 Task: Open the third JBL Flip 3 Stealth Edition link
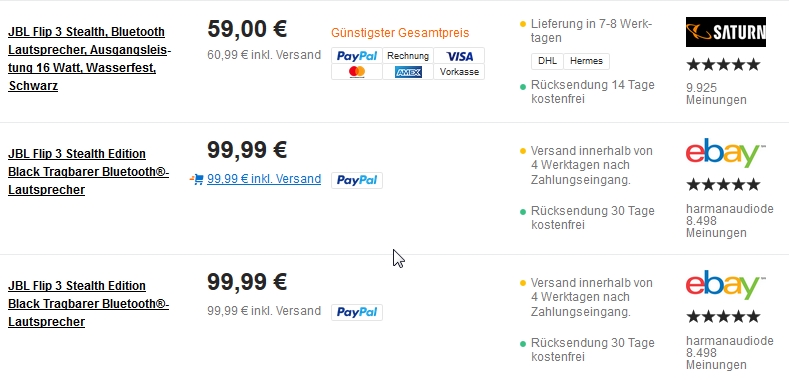88,303
